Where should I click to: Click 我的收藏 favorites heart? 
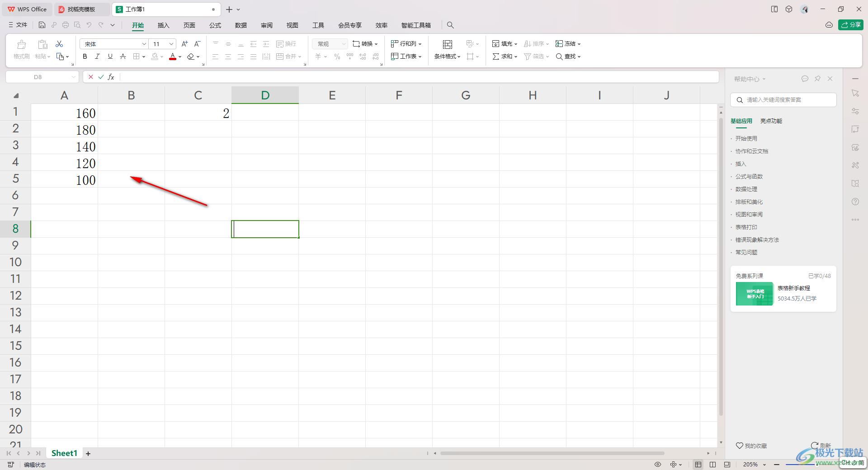pyautogui.click(x=751, y=446)
